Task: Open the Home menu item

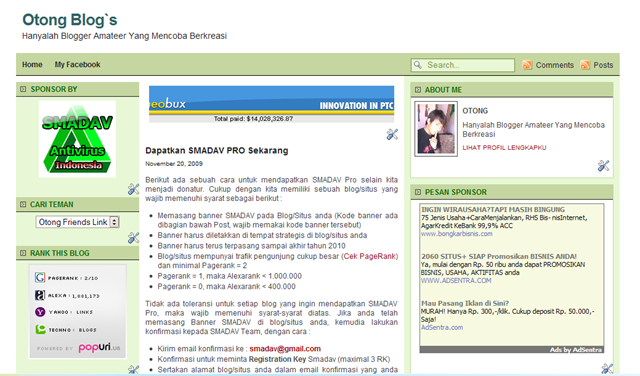Action: [32, 65]
